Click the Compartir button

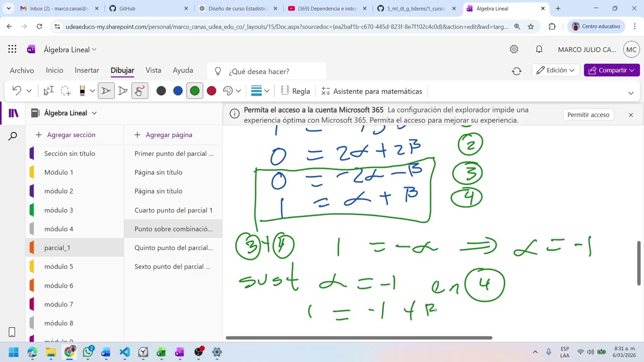[x=612, y=70]
